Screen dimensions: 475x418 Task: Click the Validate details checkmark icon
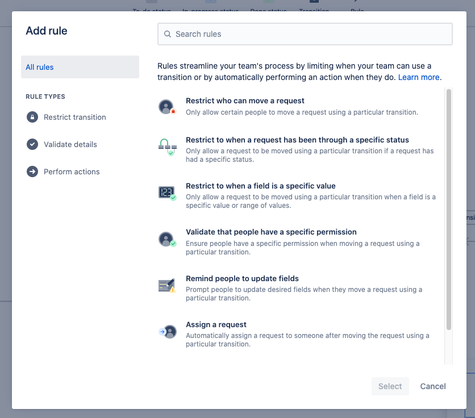(x=32, y=144)
